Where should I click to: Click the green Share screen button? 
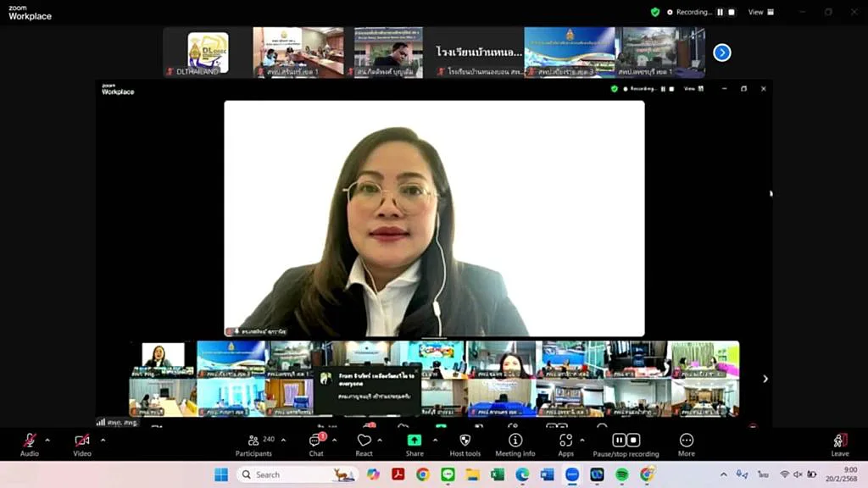pos(414,441)
